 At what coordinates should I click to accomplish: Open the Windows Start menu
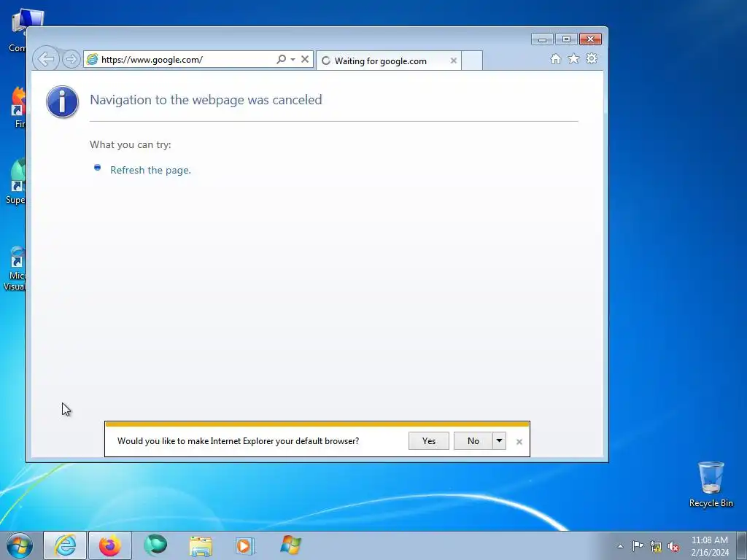pos(20,545)
